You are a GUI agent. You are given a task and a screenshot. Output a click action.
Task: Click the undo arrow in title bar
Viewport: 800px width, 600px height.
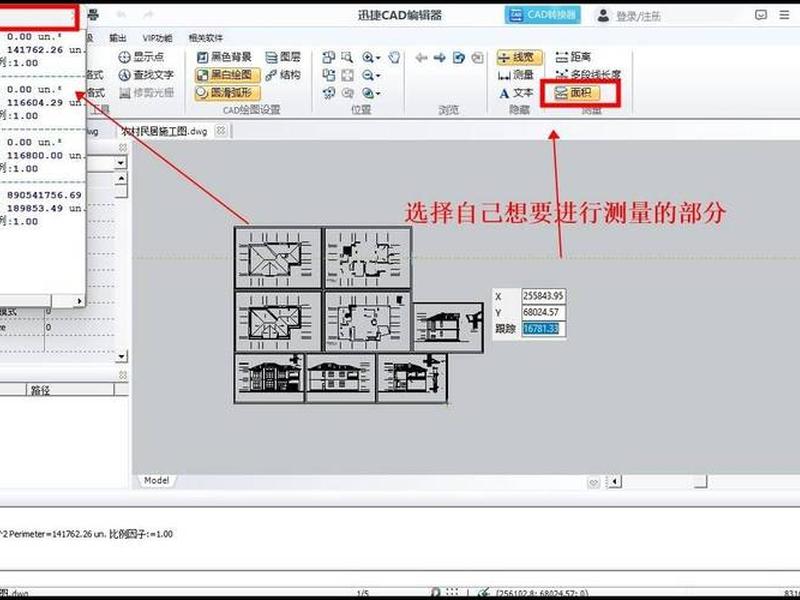(x=121, y=15)
